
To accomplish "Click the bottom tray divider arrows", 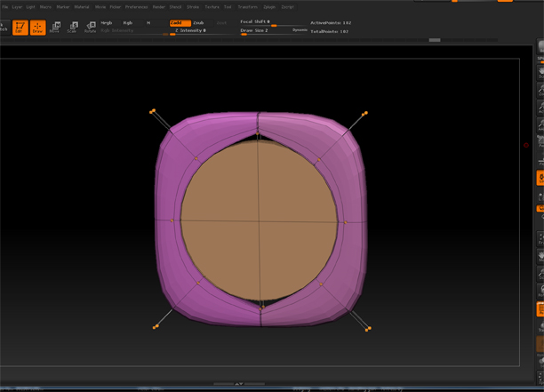I will click(x=239, y=384).
